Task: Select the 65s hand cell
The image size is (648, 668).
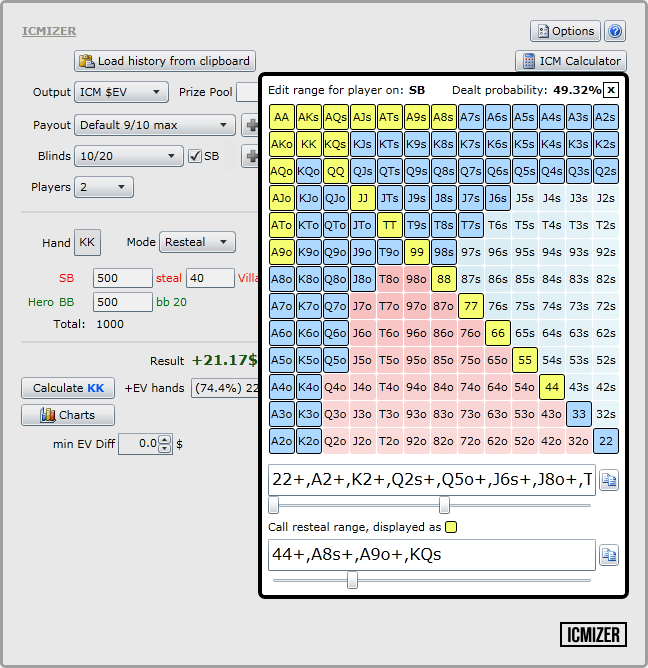Action: (x=525, y=333)
